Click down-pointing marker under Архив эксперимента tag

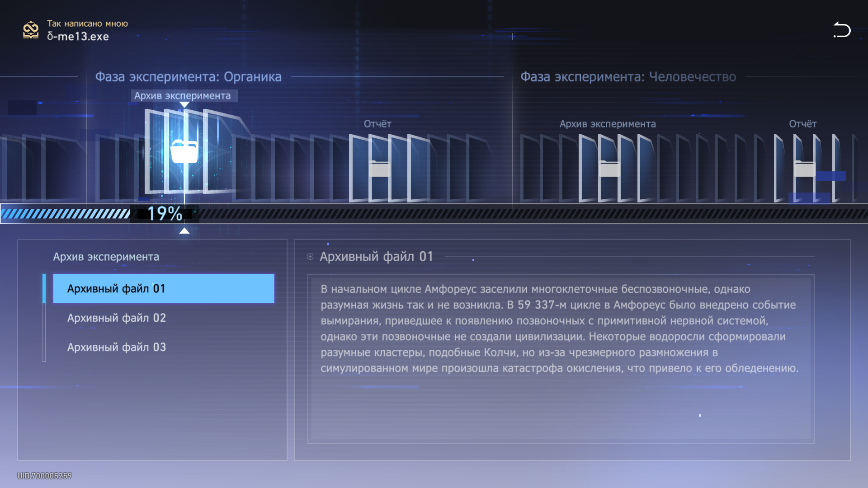[x=184, y=105]
